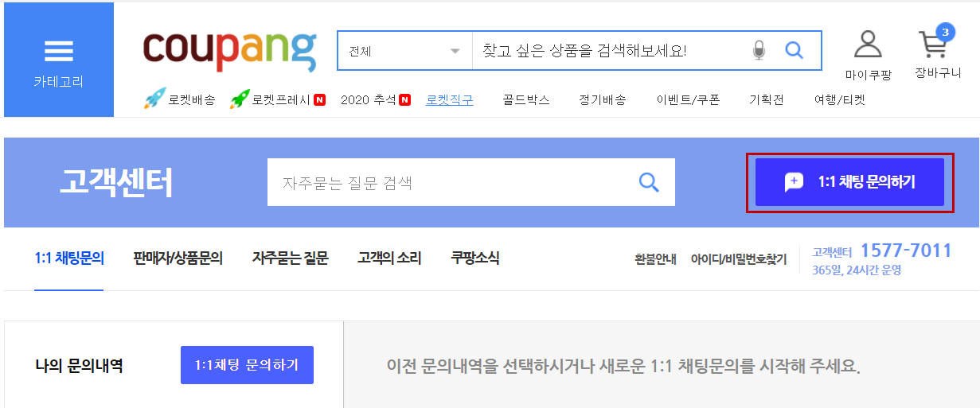Expand the 전체 search category dropdown
Screen dimensions: 980x408
(x=405, y=51)
